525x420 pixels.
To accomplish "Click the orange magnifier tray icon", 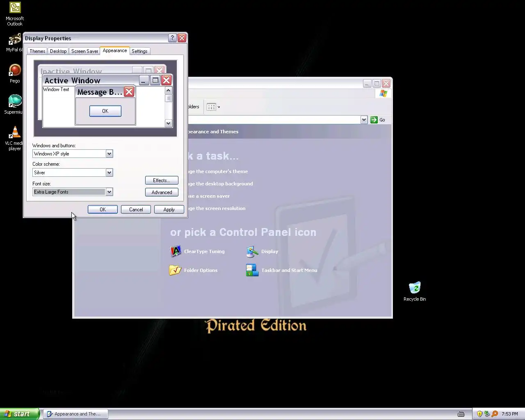I will click(x=495, y=414).
